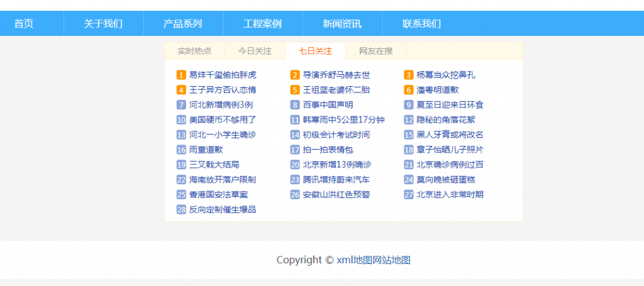
Task: Click blue rank badge number 16
Action: coord(182,150)
